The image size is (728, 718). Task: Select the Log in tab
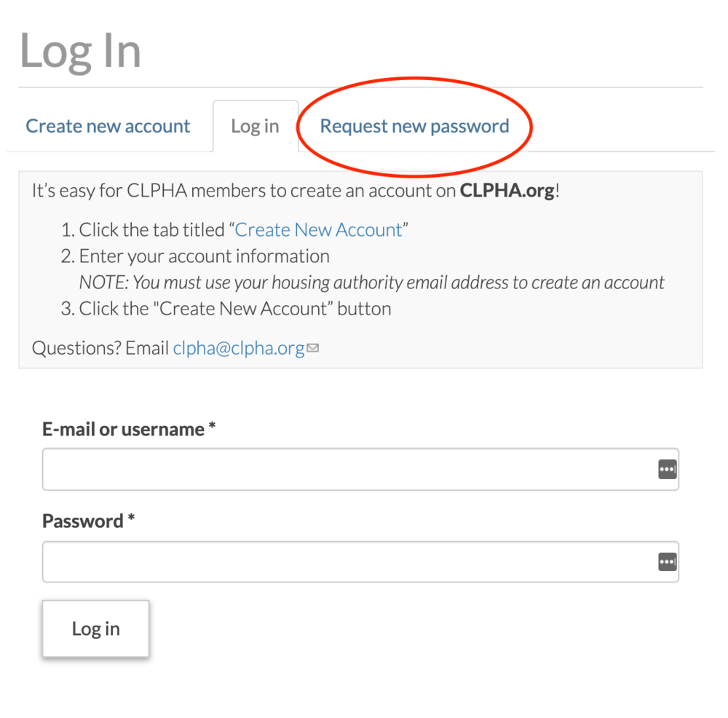pos(256,126)
